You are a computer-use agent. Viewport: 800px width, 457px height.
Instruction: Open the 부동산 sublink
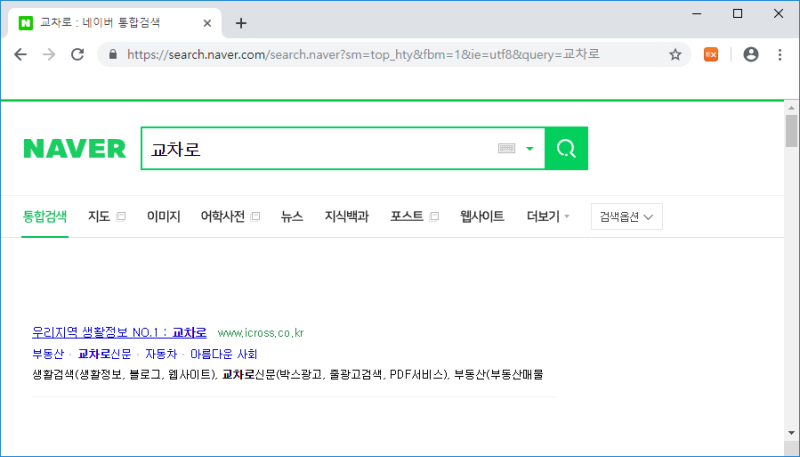pos(48,354)
